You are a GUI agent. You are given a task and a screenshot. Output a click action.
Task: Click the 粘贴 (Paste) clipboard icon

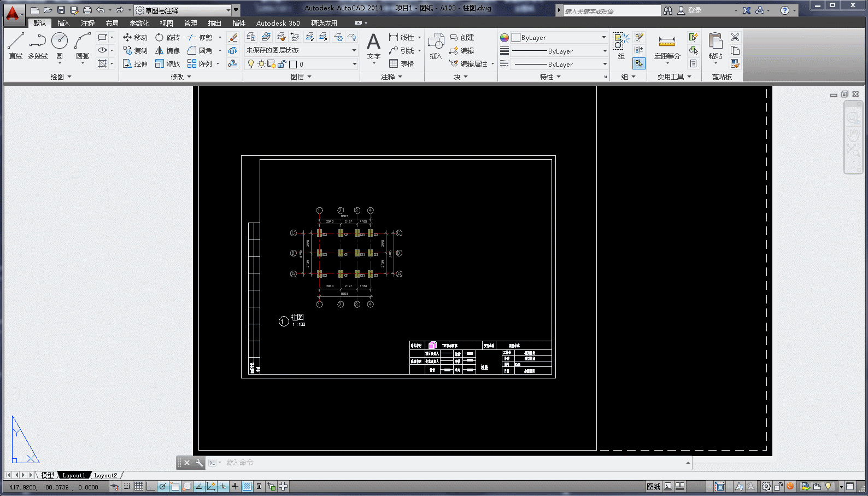pyautogui.click(x=715, y=46)
